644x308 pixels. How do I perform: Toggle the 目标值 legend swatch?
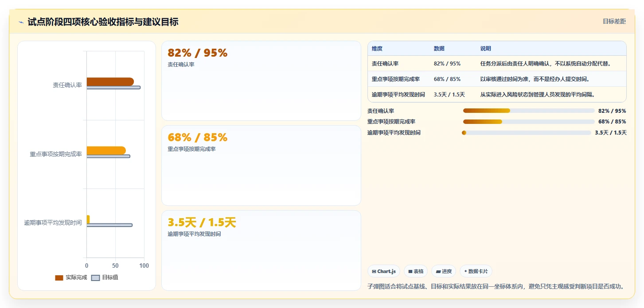(95, 278)
